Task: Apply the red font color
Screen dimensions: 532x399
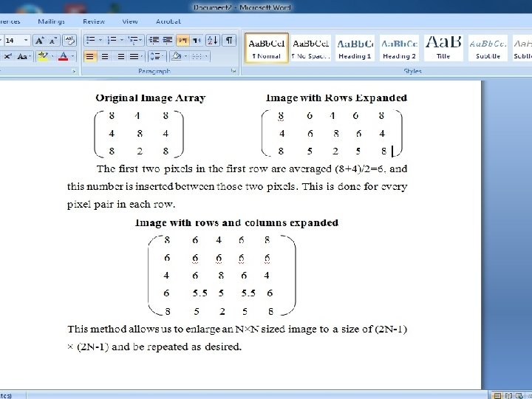Action: pos(63,56)
